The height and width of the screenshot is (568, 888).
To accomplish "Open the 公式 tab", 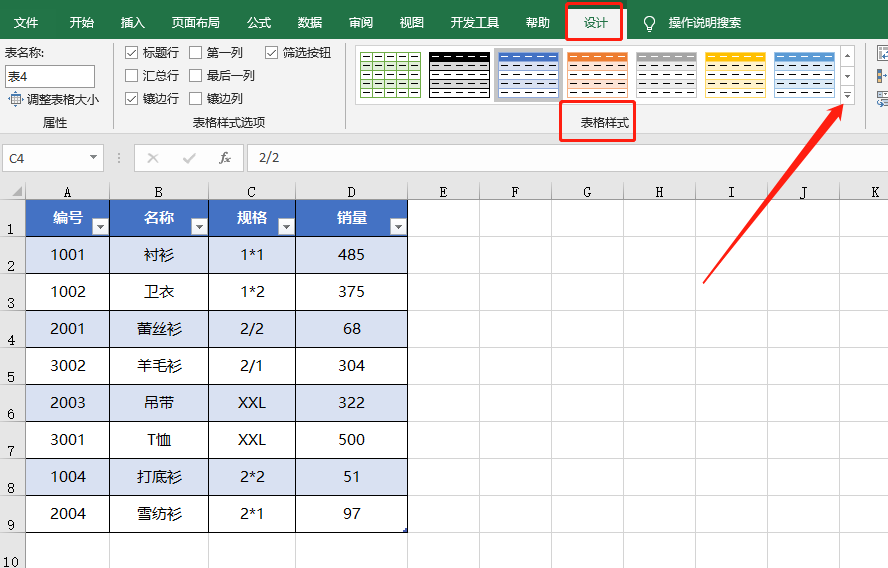I will (259, 23).
